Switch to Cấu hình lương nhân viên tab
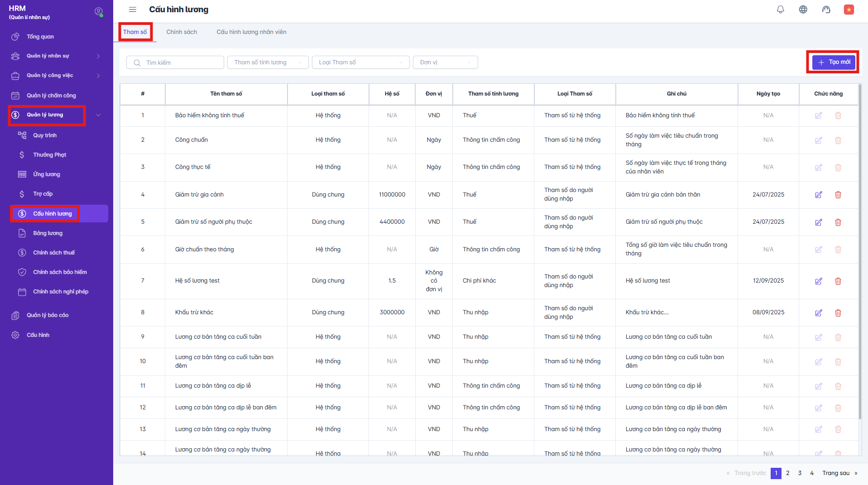 pyautogui.click(x=251, y=32)
